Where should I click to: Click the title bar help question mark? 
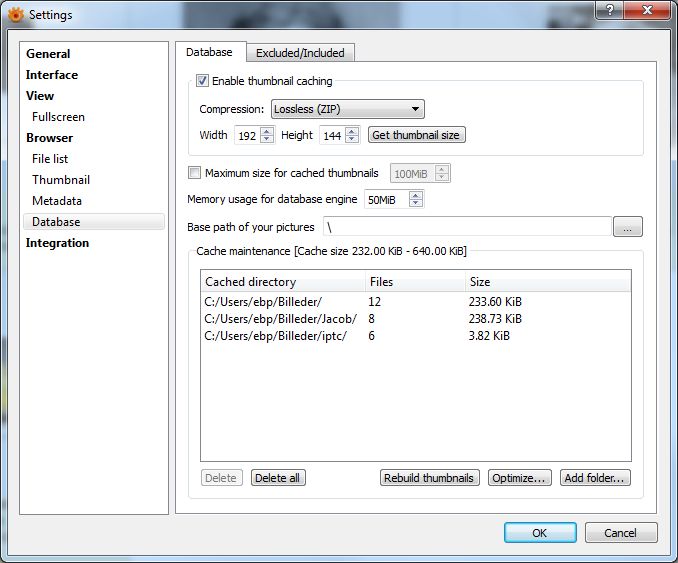(x=609, y=10)
